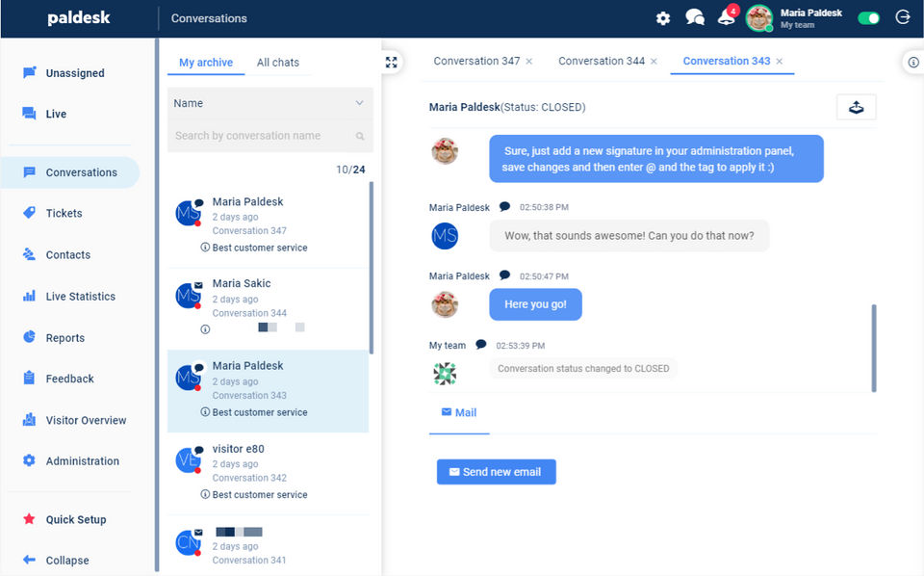Open the info panel icon at the far right
Image resolution: width=924 pixels, height=576 pixels.
click(912, 62)
